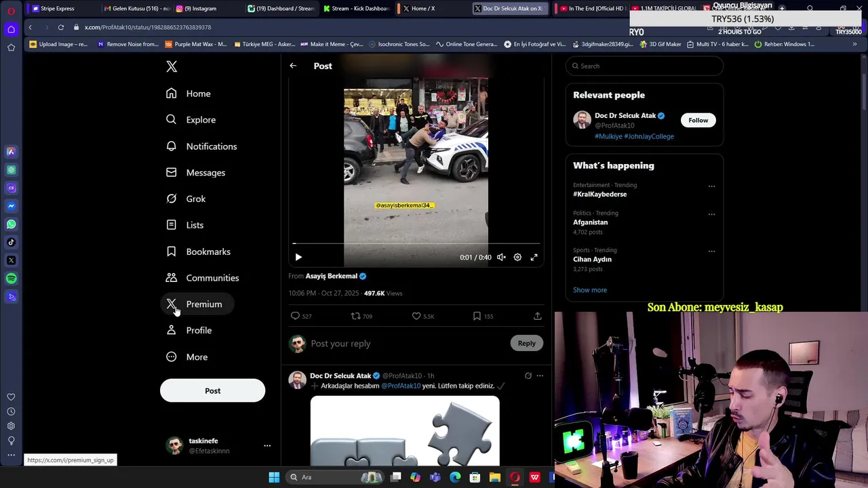Open trending topic Afganistan
Image resolution: width=868 pixels, height=488 pixels.
(x=590, y=222)
